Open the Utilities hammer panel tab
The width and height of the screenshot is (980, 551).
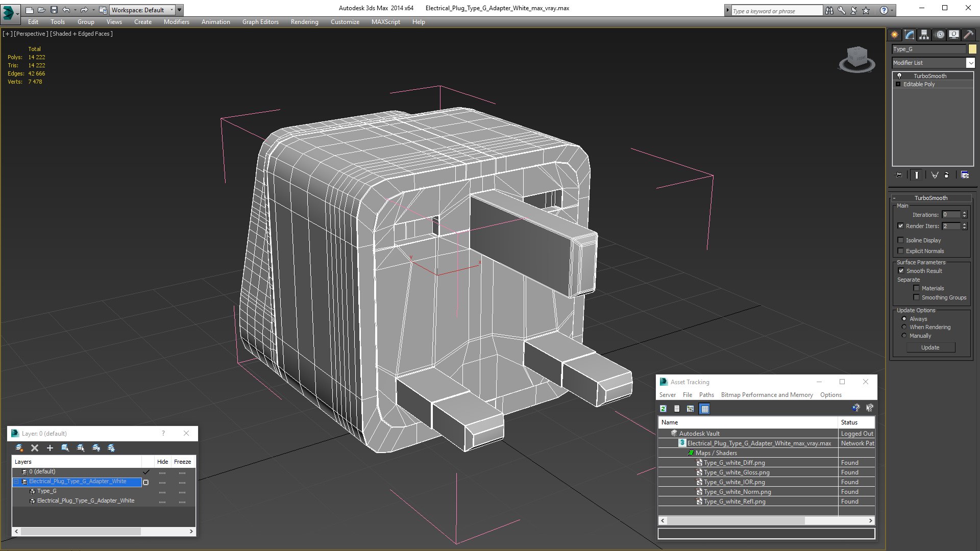coord(968,35)
